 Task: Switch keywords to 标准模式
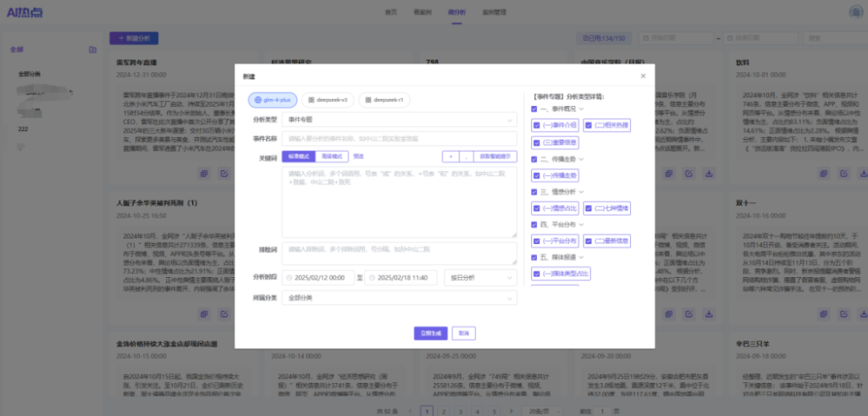[298, 157]
